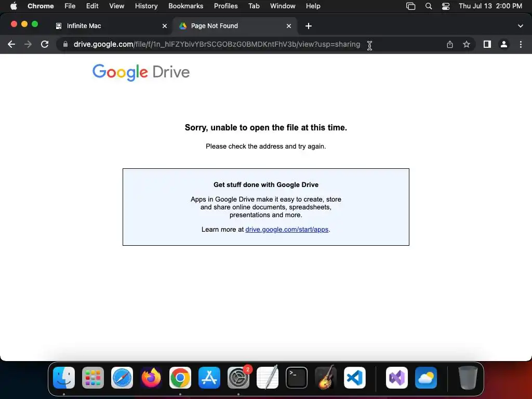The height and width of the screenshot is (399, 532).
Task: Click the drive.google.com address bar URL
Action: point(217,45)
